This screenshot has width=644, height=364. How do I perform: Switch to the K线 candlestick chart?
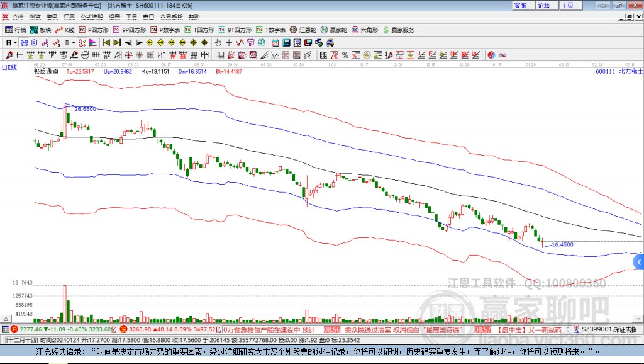coord(65,30)
